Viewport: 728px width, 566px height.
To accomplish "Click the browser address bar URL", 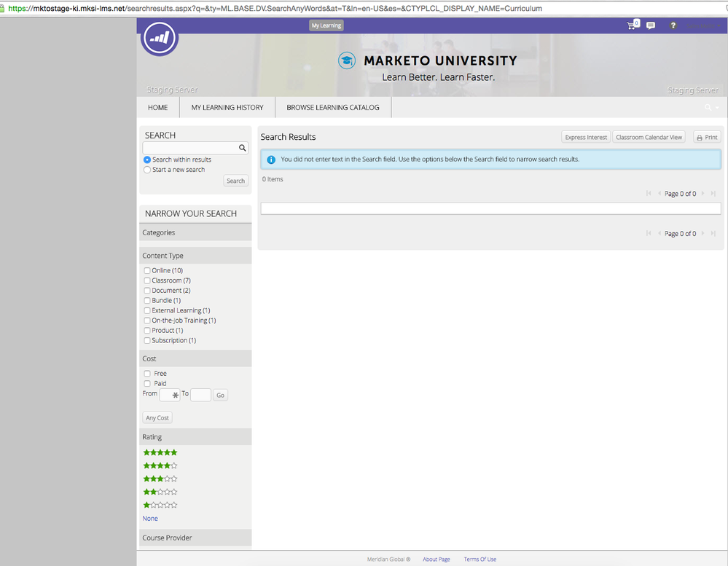I will (x=275, y=8).
